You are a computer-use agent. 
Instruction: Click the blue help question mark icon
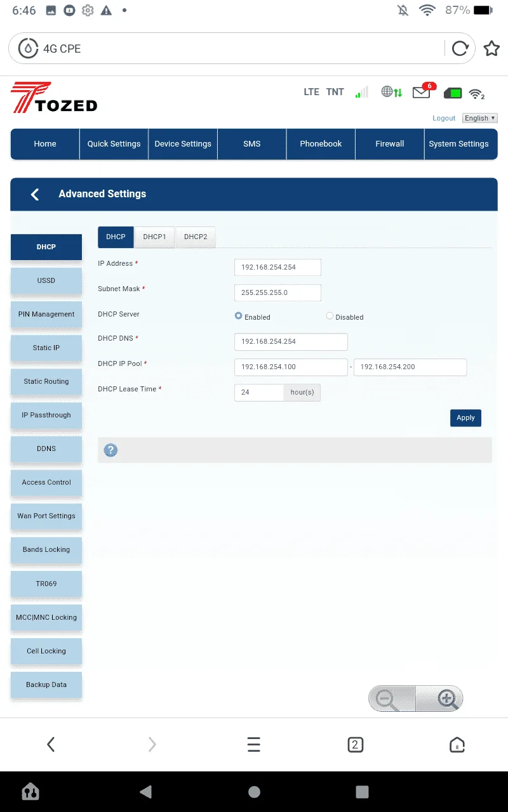pos(110,450)
